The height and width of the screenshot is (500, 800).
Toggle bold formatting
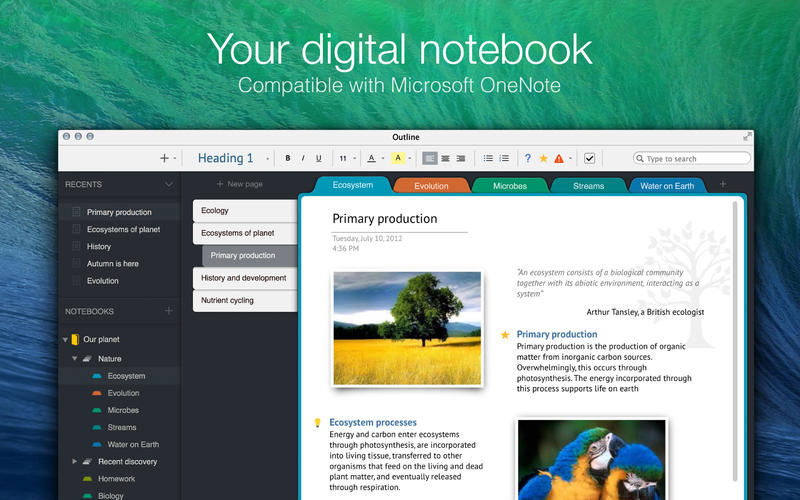[288, 158]
